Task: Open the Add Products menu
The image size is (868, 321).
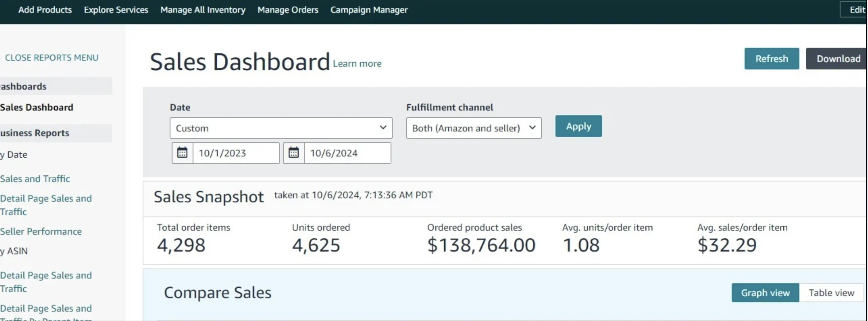Action: [45, 10]
